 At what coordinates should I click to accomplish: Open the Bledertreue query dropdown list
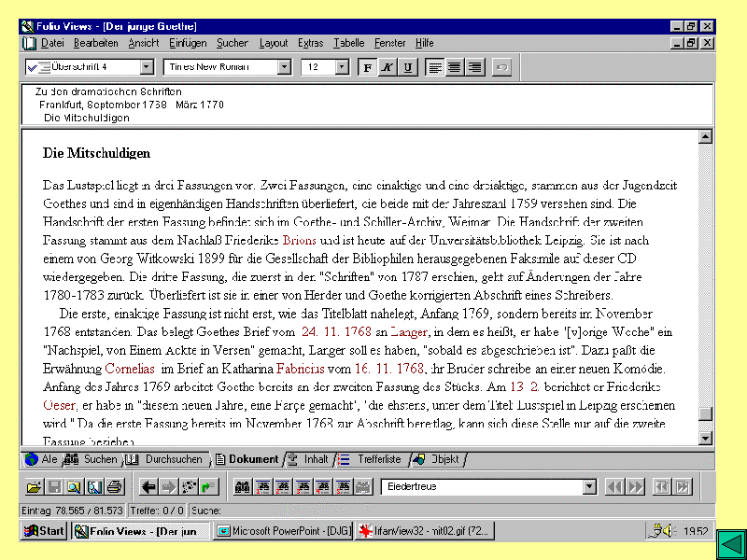pos(589,486)
